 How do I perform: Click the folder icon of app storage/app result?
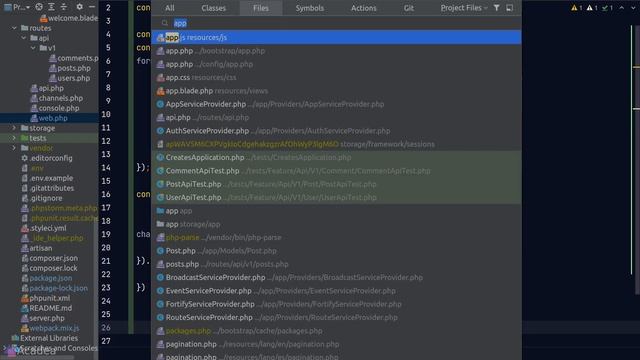coord(160,224)
